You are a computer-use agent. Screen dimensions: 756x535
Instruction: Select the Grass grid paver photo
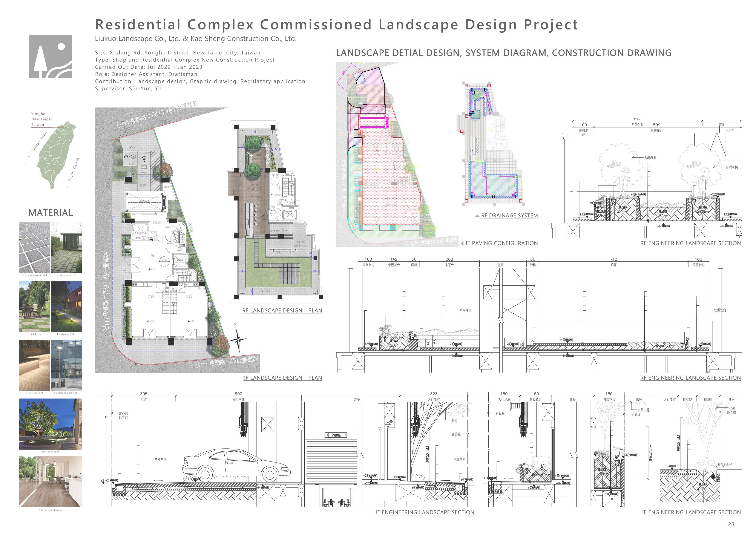click(66, 247)
